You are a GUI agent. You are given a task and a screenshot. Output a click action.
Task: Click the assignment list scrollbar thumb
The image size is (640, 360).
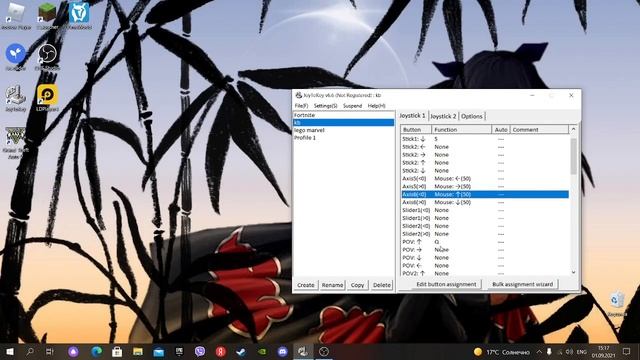(x=573, y=156)
